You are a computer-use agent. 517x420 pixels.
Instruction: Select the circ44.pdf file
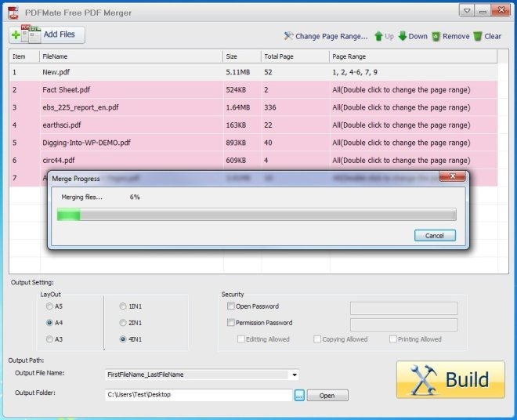click(253, 161)
